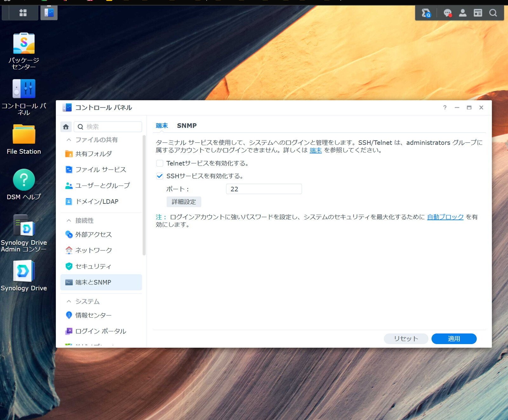Uncheck SSHサービスを有効化する
The image size is (508, 420).
click(x=159, y=176)
